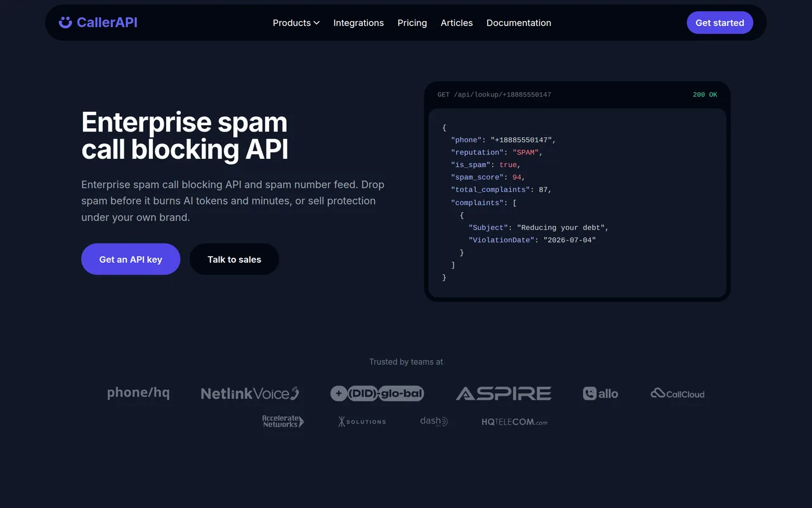Click the X Solutions logo
Viewport: 812px width, 508px height.
pos(362,422)
